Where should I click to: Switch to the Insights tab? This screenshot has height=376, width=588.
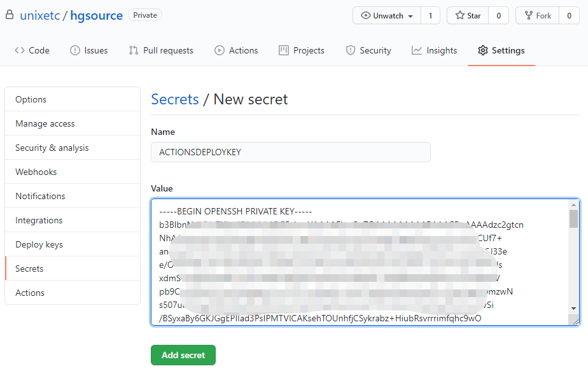434,50
